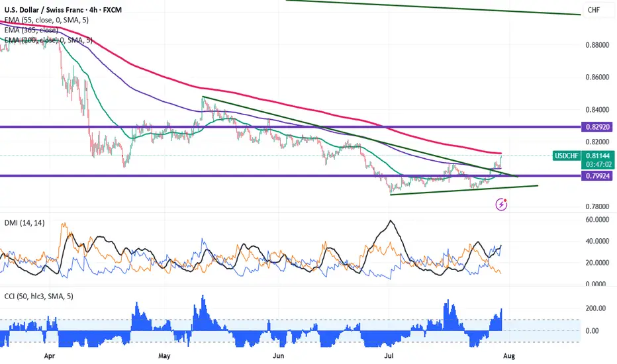Click the 40.0000 DMI scale label
The width and height of the screenshot is (617, 364).
tap(597, 241)
